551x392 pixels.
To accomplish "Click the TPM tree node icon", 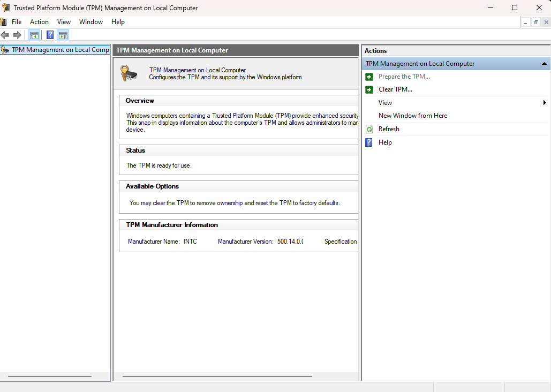I will click(5, 50).
